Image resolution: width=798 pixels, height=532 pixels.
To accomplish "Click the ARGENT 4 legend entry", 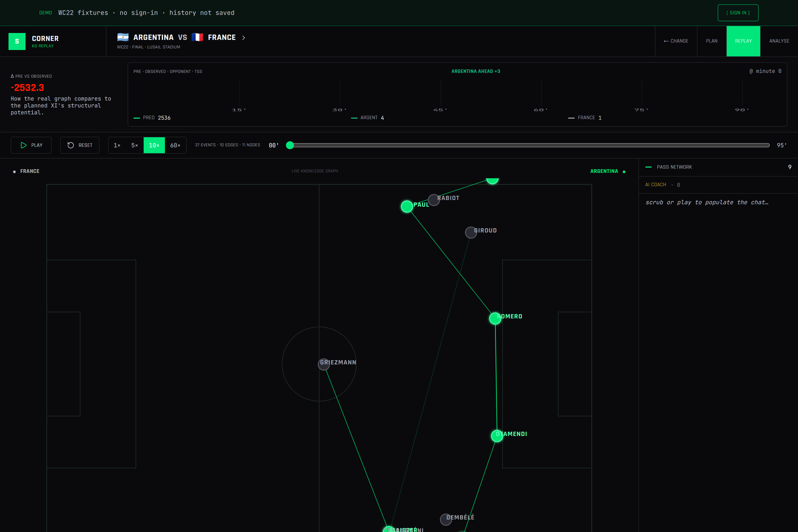I will point(367,118).
